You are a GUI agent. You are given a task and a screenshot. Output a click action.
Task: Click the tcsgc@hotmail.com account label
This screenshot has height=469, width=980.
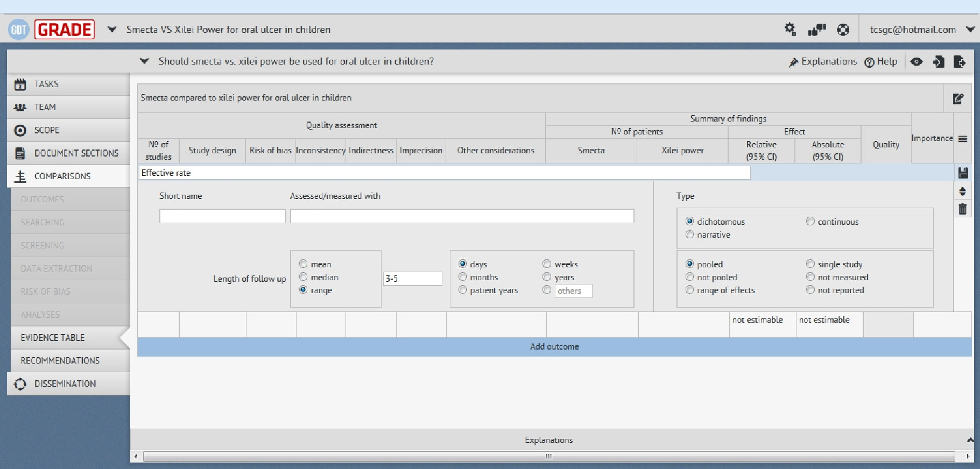click(913, 30)
